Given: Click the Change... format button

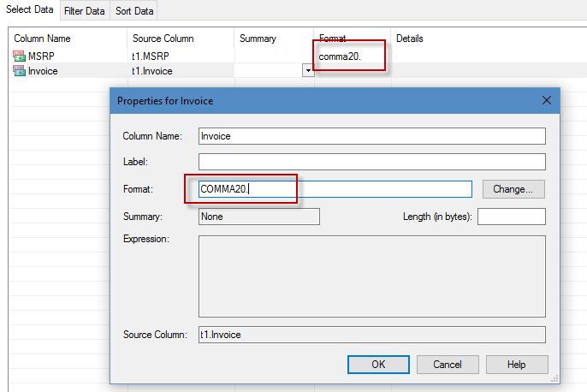Looking at the screenshot, I should click(513, 189).
